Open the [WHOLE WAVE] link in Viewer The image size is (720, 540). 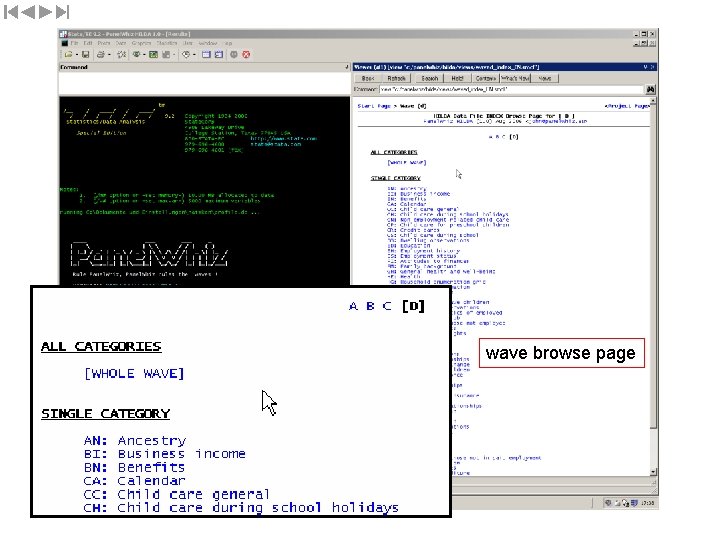click(x=407, y=163)
